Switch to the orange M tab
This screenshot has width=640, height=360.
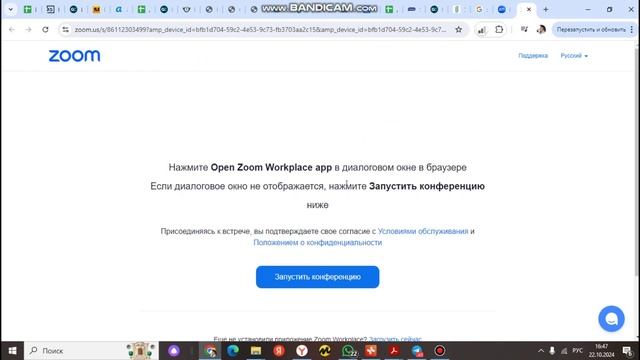click(96, 9)
